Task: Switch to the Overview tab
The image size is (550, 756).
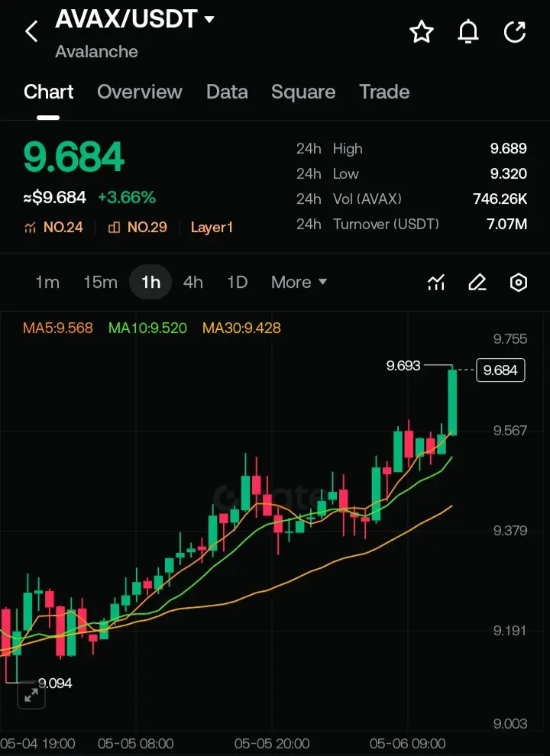Action: tap(140, 92)
